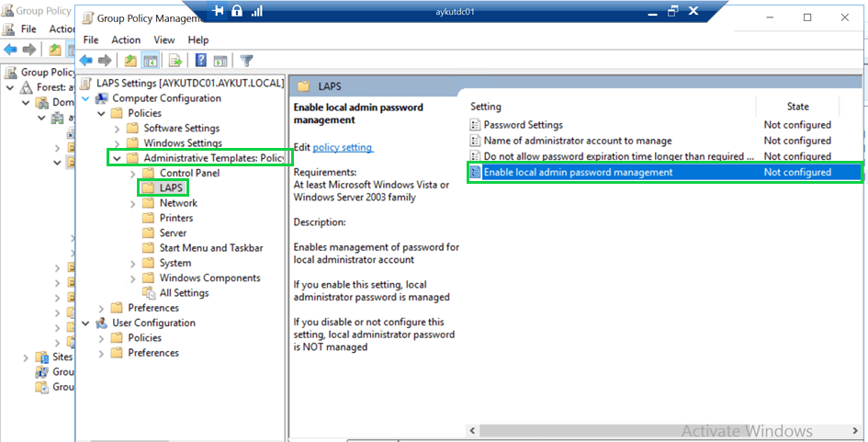Click the State column header
Viewport: 868px width, 442px height.
[x=797, y=107]
